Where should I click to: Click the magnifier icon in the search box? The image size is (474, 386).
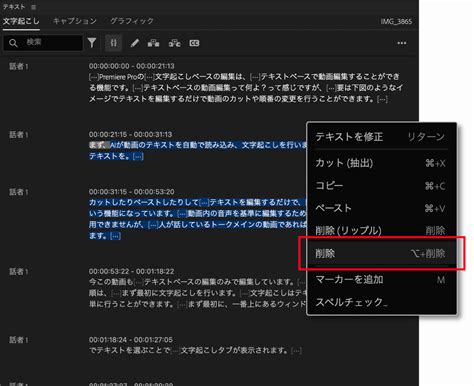[13, 43]
